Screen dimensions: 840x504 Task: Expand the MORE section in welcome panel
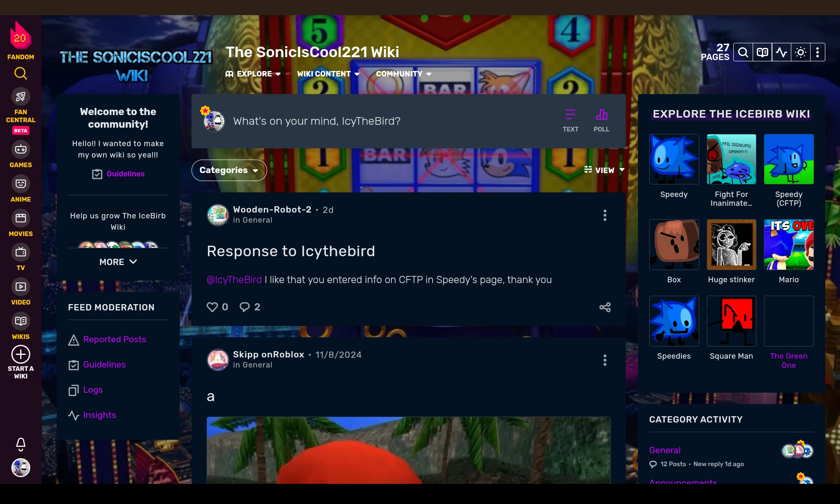pos(118,262)
